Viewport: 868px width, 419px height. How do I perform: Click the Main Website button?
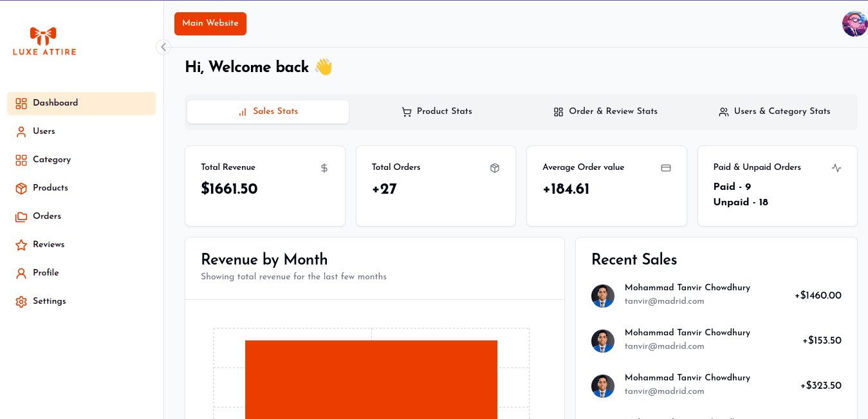click(210, 24)
